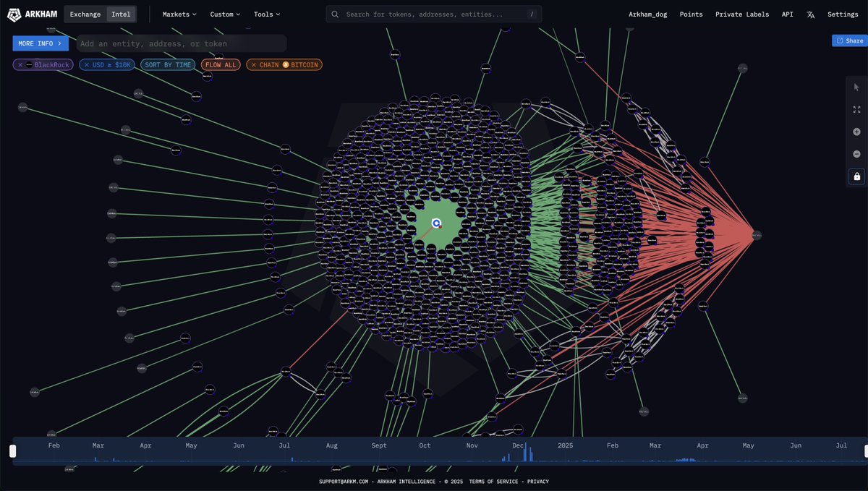Toggle the FLOW ALL chip

point(221,65)
